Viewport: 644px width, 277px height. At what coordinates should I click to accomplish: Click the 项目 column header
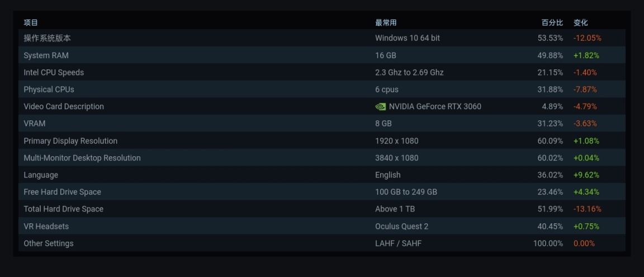[x=31, y=22]
